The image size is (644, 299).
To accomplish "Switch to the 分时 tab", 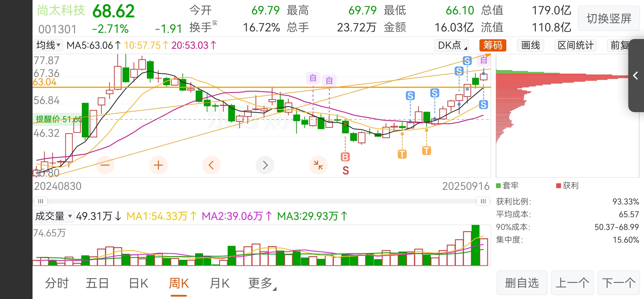I will [x=57, y=283].
